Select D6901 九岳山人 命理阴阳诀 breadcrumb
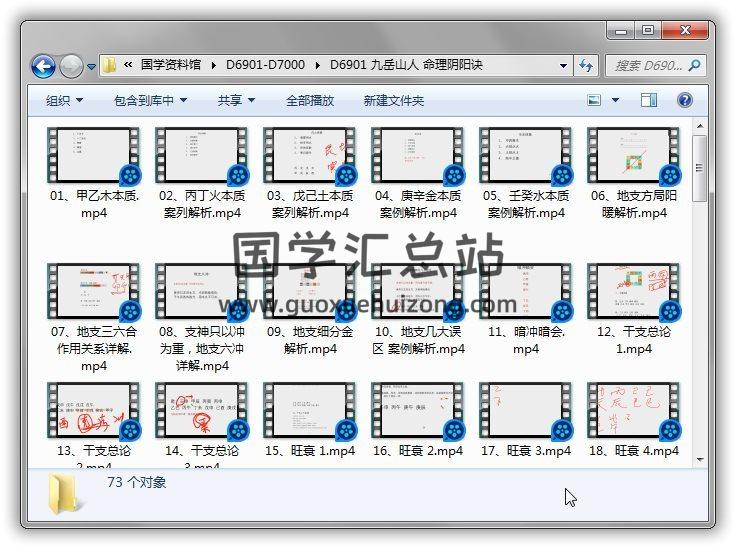 pos(406,65)
